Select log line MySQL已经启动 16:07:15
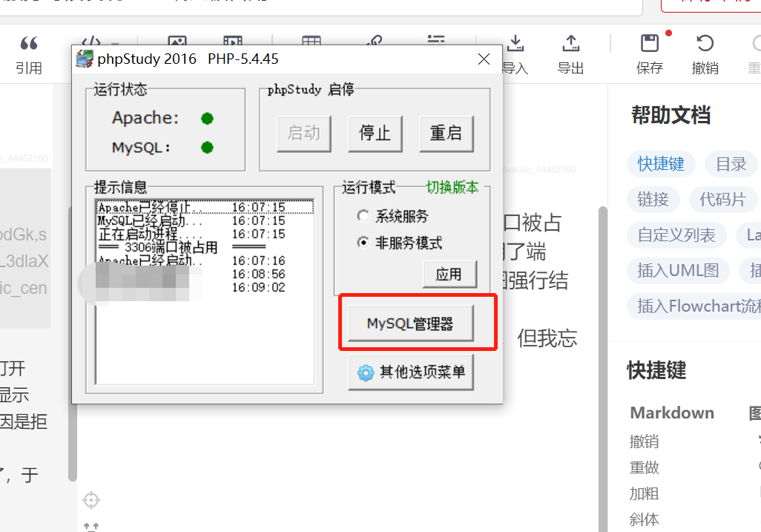Viewport: 761px width, 532px height. pyautogui.click(x=204, y=221)
